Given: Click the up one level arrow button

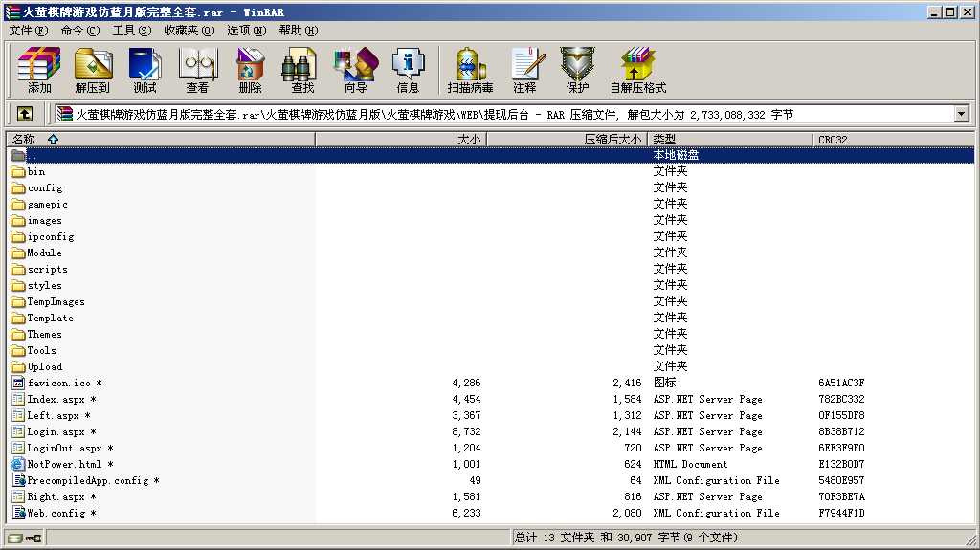Looking at the screenshot, I should (25, 115).
